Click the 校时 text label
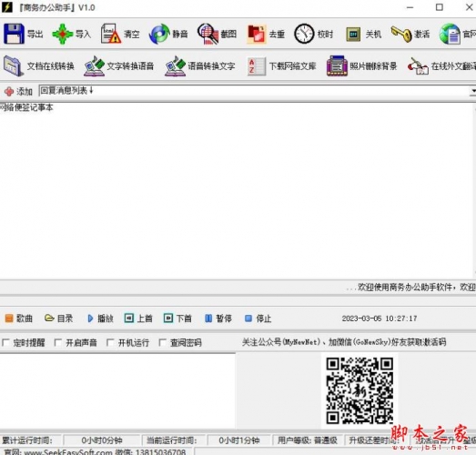476x455 pixels. pos(325,35)
